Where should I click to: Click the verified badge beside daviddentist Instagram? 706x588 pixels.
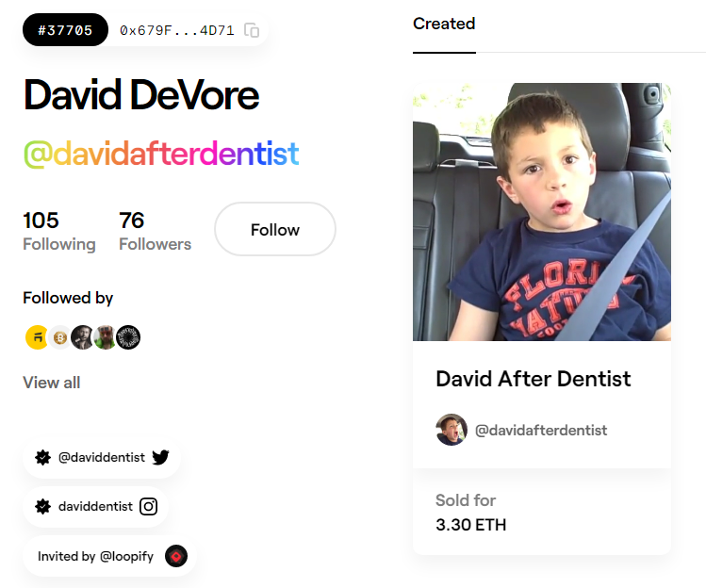click(x=42, y=507)
